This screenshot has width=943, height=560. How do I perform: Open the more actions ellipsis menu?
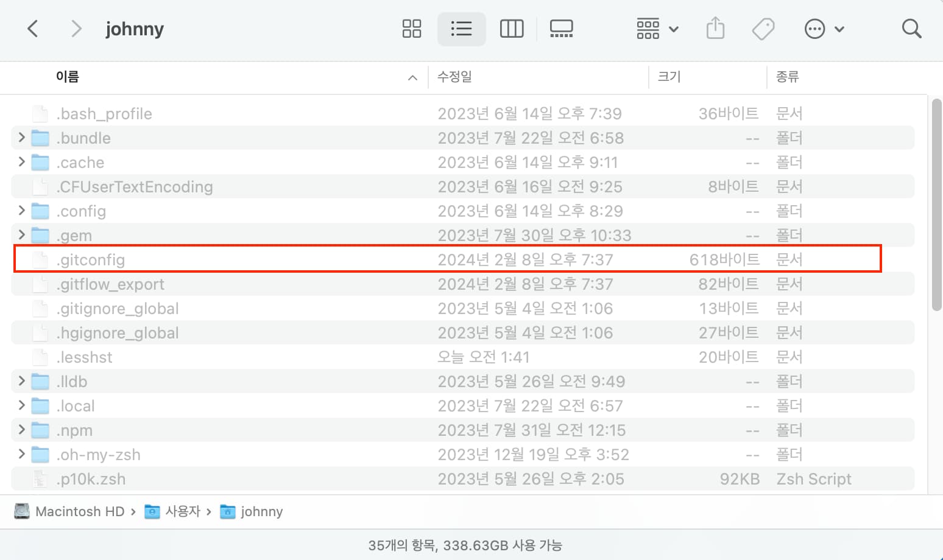824,29
